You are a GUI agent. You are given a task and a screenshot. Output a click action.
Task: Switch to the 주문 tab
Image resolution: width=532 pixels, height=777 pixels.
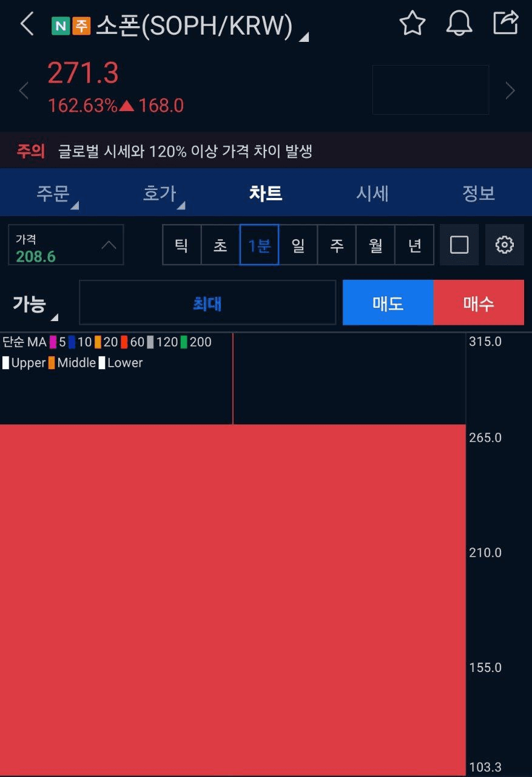point(53,194)
